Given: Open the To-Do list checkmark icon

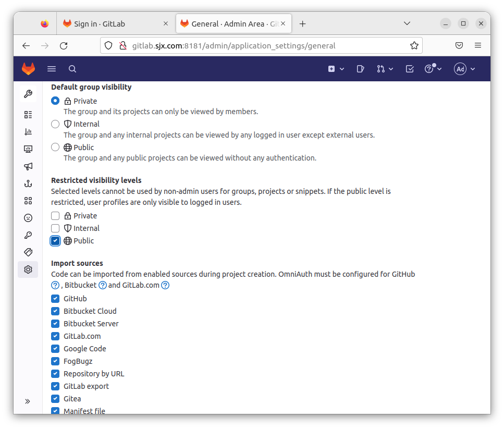Looking at the screenshot, I should click(x=410, y=69).
